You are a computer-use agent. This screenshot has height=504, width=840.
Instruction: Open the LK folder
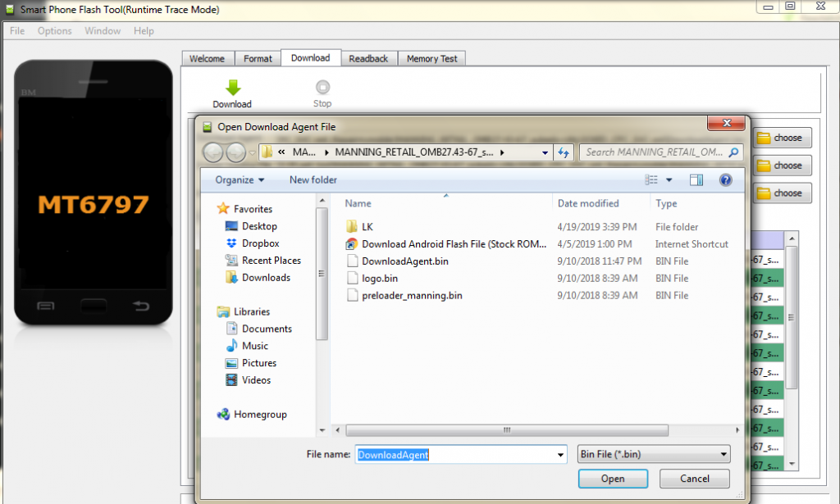(367, 227)
